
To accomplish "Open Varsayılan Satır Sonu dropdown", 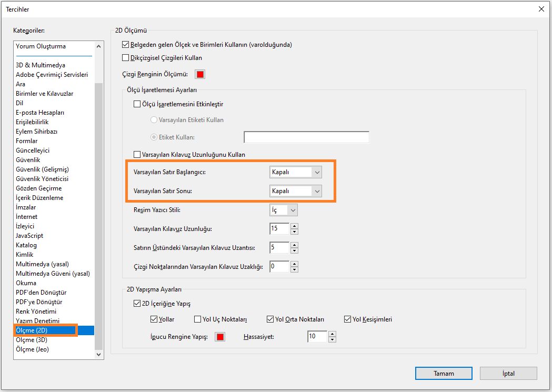I will 295,191.
